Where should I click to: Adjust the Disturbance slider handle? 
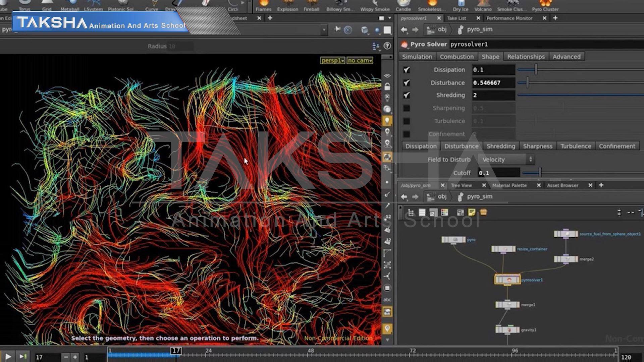tap(527, 82)
